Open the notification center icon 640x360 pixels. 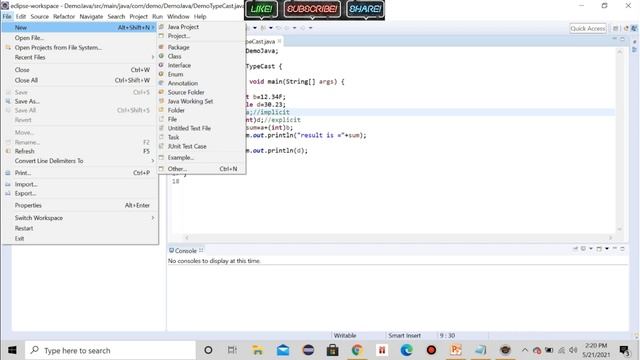pyautogui.click(x=624, y=350)
